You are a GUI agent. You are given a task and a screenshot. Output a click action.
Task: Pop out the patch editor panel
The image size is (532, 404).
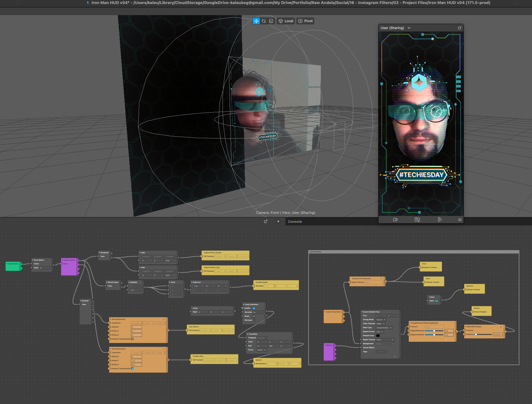pyautogui.click(x=266, y=221)
